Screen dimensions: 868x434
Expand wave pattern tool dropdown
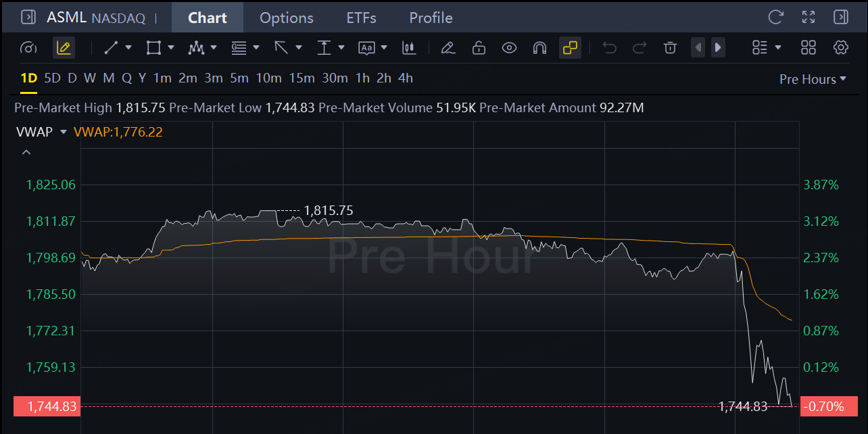pyautogui.click(x=214, y=47)
